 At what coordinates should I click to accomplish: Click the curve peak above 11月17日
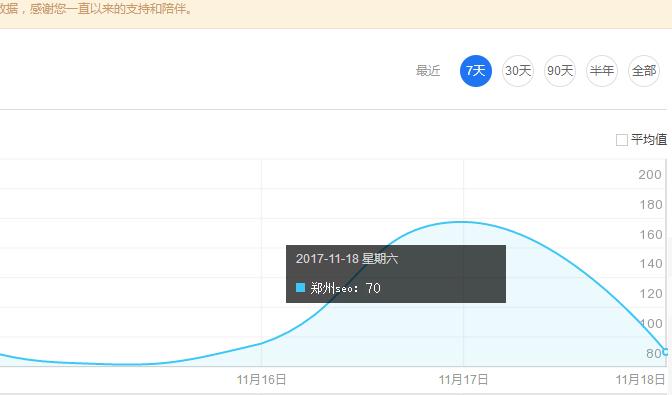[x=463, y=222]
